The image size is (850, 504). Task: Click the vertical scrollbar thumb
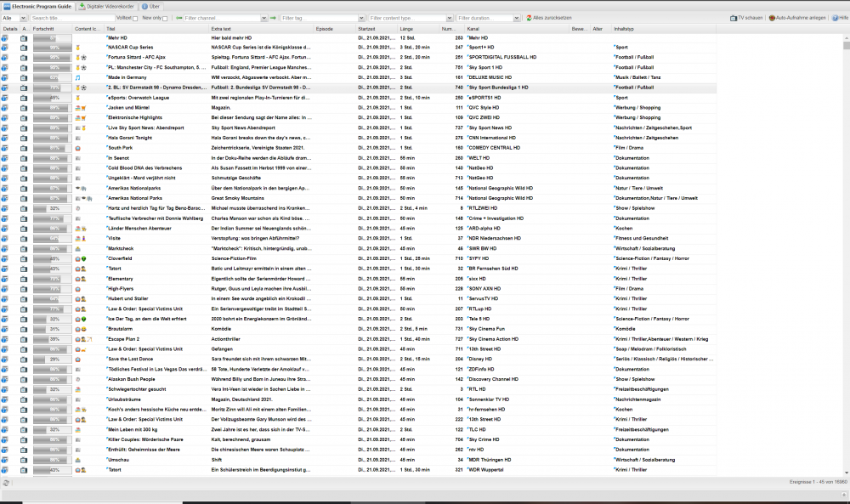pos(847,46)
